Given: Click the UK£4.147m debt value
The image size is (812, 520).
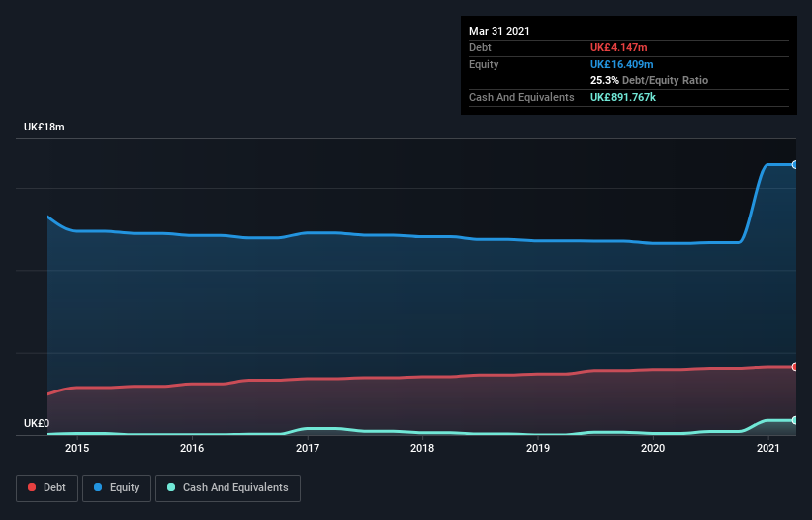Looking at the screenshot, I should coord(619,47).
